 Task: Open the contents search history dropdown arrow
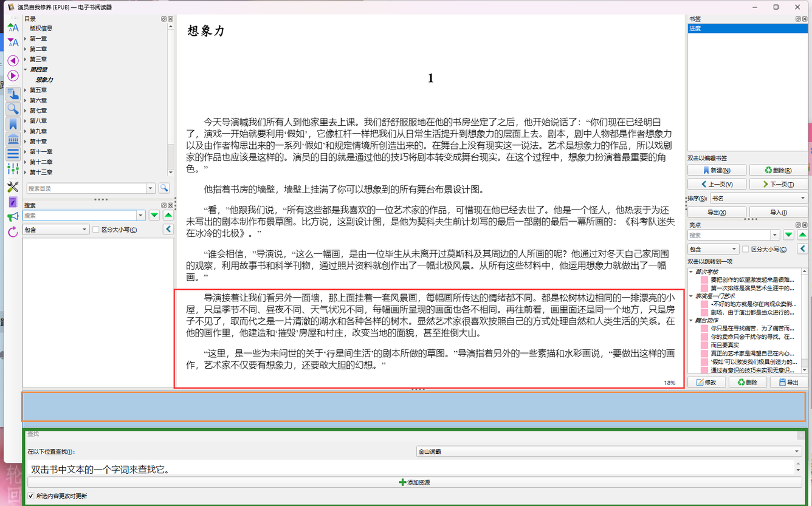coord(151,188)
